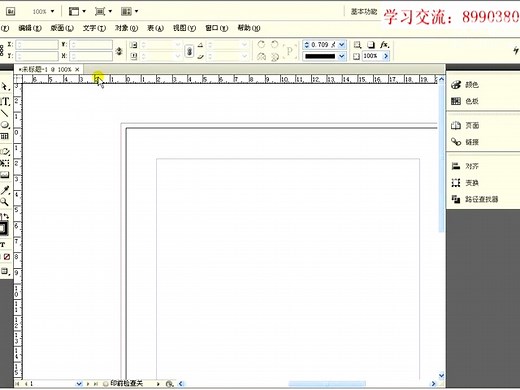The height and width of the screenshot is (390, 520).
Task: Open the View Options dropdown
Action: 77,12
